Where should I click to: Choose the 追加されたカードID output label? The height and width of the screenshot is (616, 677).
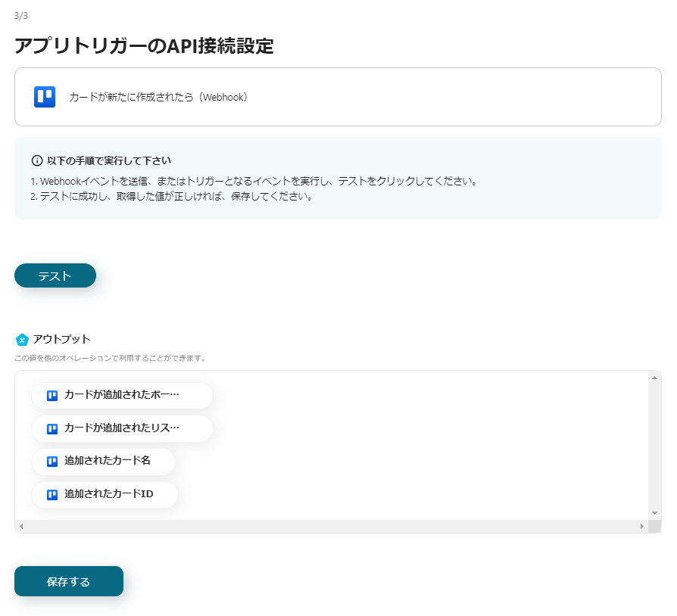(x=109, y=494)
